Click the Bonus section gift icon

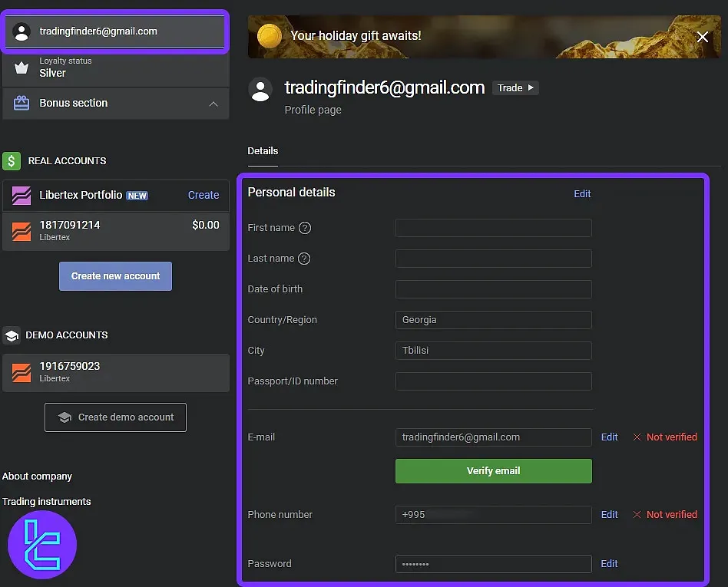22,104
